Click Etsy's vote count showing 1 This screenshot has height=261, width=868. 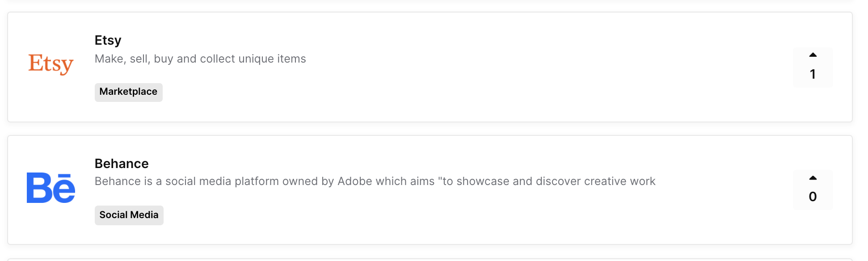point(813,74)
